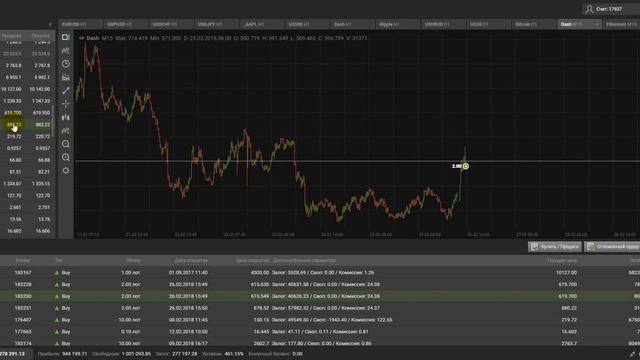
Task: Click the user account icon next to Счет: 17937
Action: 589,9
